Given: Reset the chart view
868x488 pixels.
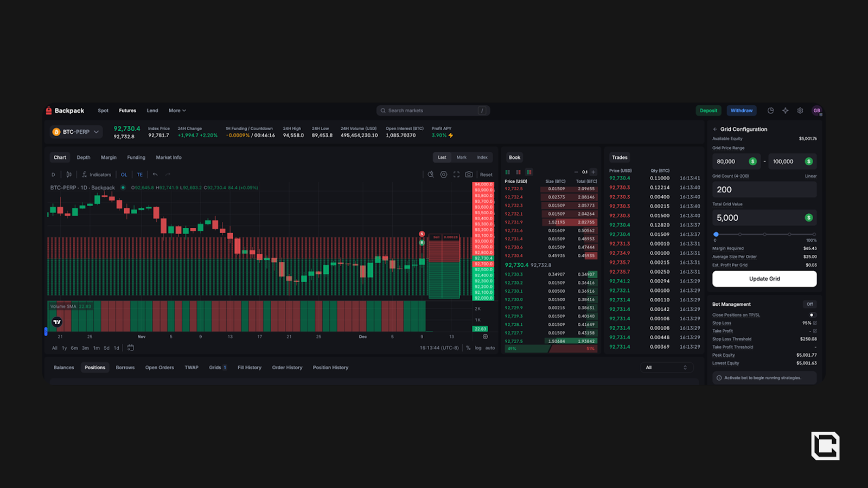Looking at the screenshot, I should pyautogui.click(x=486, y=175).
